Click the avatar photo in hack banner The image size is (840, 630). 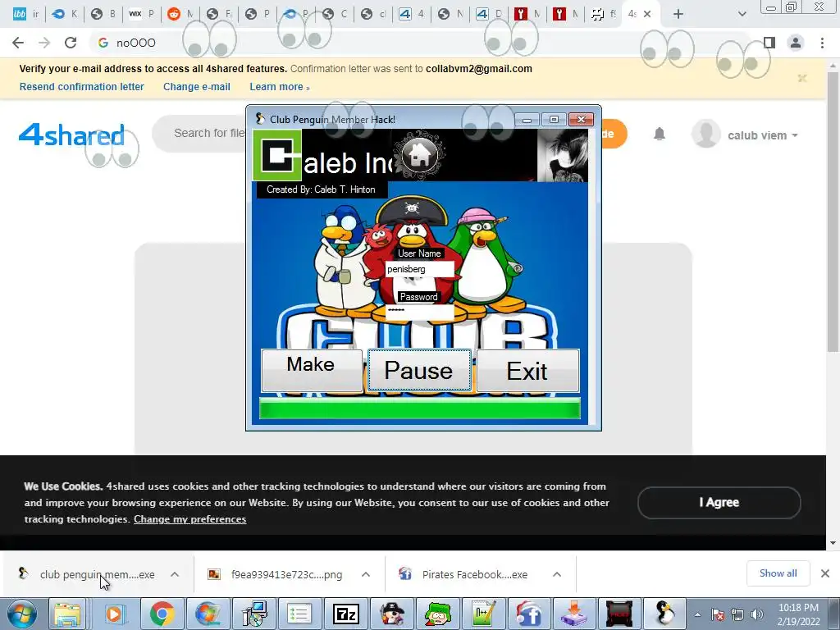(x=563, y=155)
